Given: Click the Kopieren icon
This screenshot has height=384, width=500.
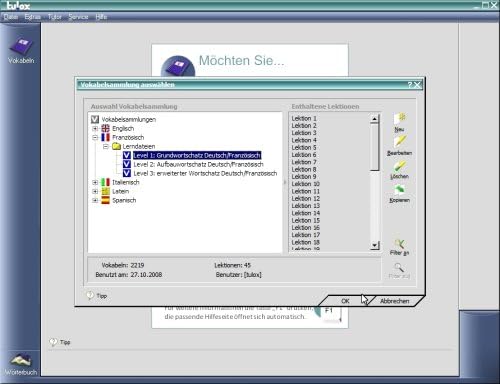Looking at the screenshot, I should [399, 190].
